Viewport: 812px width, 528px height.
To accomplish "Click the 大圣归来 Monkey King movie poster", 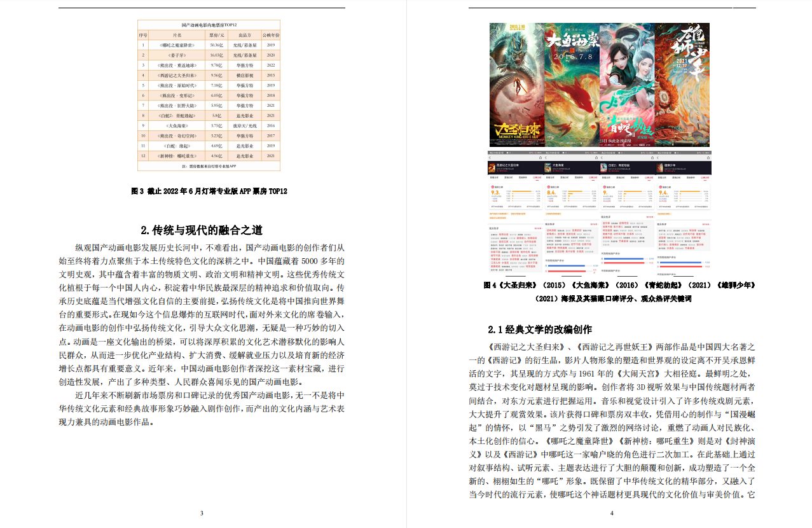I will [x=516, y=85].
